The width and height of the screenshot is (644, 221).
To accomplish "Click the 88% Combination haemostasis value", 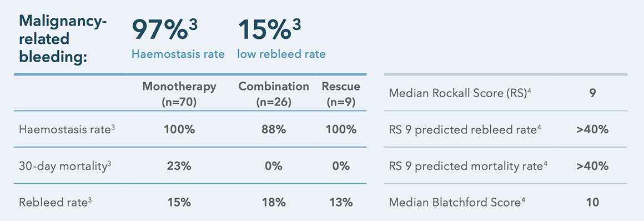I will (274, 129).
